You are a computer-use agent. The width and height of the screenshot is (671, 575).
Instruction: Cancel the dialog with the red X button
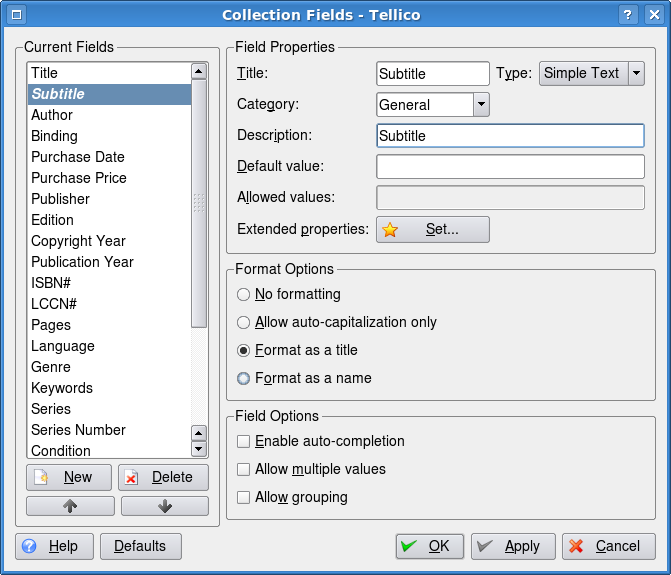pyautogui.click(x=609, y=546)
